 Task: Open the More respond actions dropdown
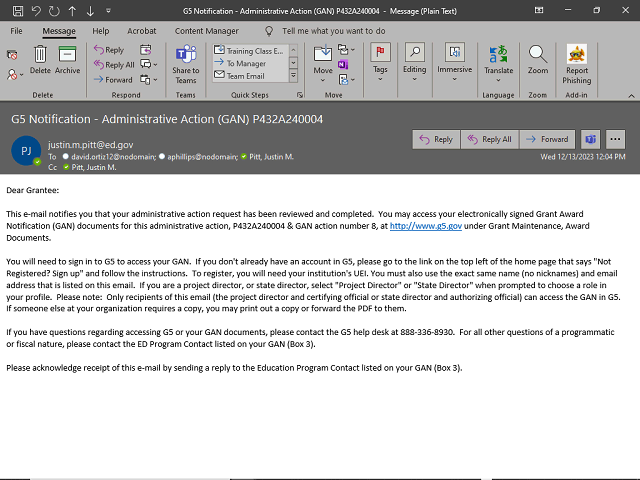click(x=149, y=80)
